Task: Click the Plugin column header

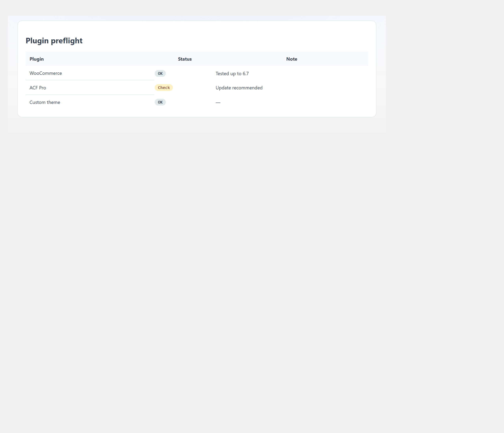Action: pyautogui.click(x=37, y=59)
